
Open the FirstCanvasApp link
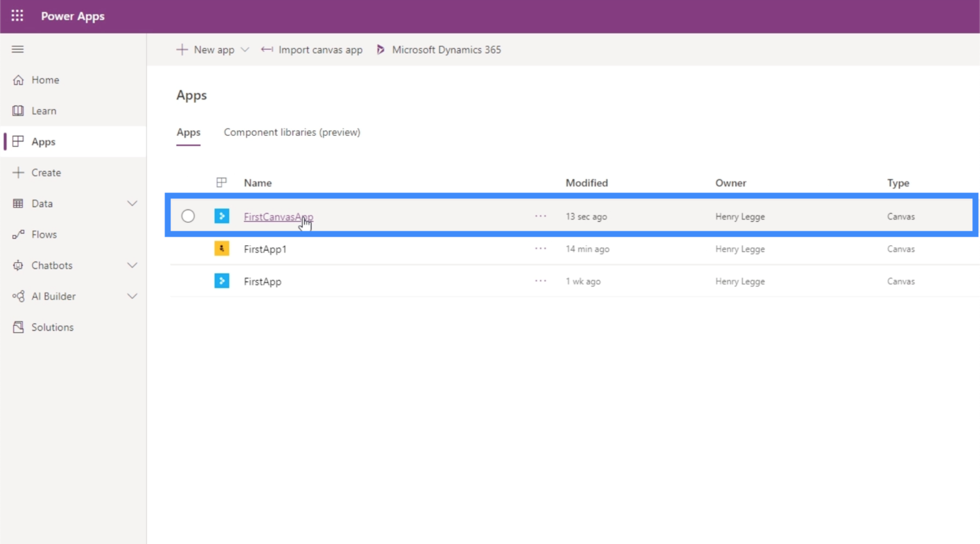pos(278,217)
